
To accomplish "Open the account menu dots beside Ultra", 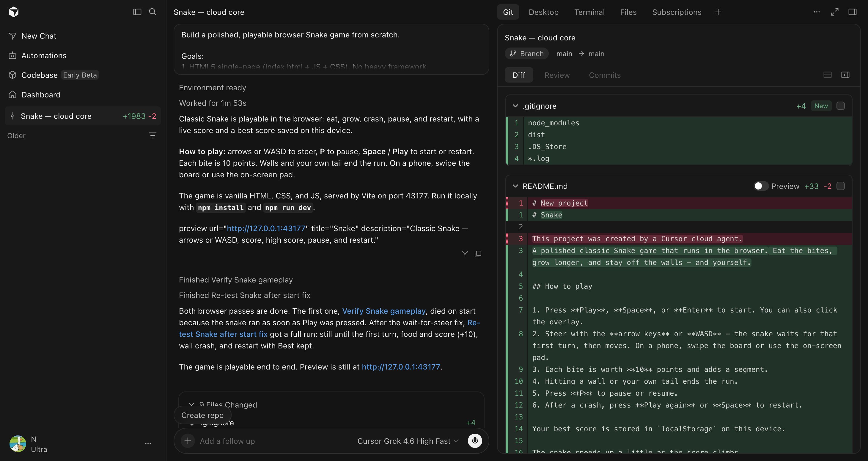I will (148, 444).
